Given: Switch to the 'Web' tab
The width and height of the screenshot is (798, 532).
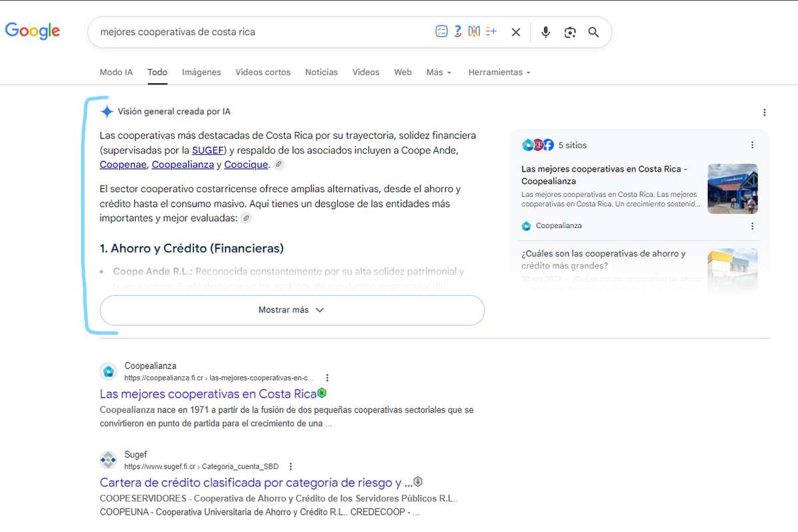Looking at the screenshot, I should click(403, 72).
